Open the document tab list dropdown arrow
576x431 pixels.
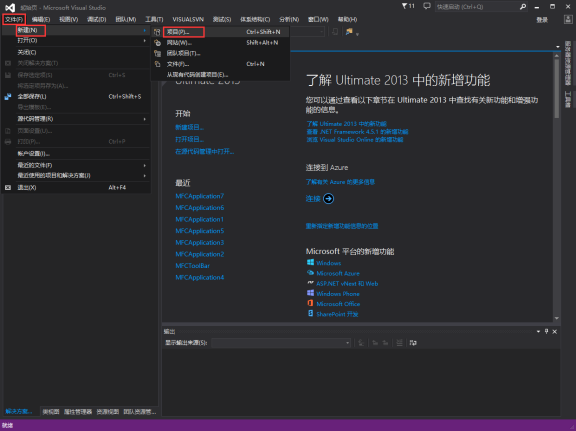(x=558, y=47)
